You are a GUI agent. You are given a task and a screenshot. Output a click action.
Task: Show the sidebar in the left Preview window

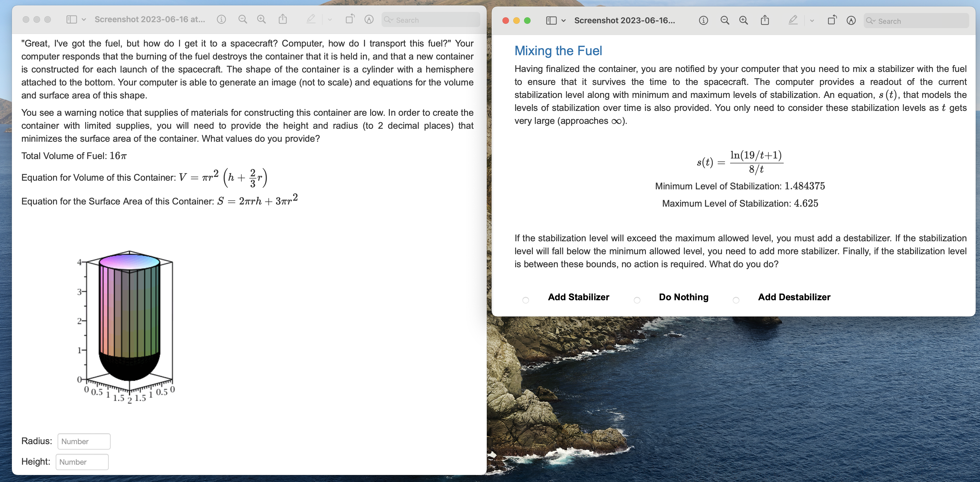(72, 19)
